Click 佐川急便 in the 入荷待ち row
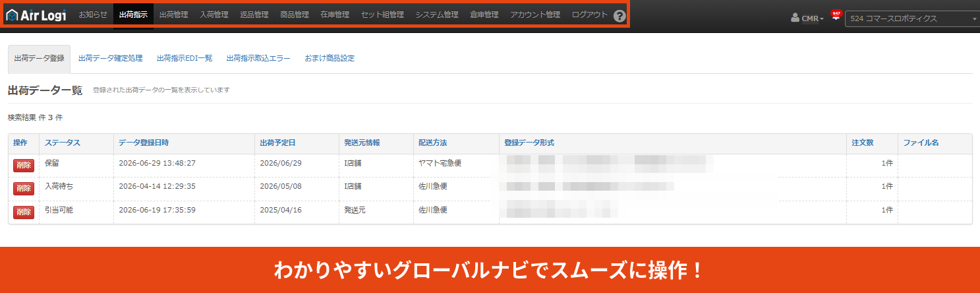Viewport: 980px width, 293px height. click(433, 187)
